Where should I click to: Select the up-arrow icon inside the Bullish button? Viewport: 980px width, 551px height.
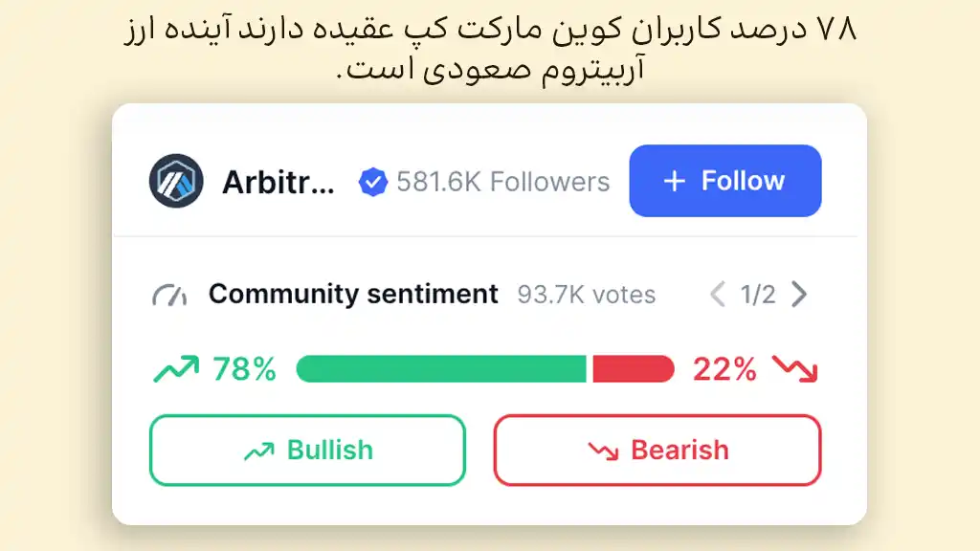click(258, 449)
